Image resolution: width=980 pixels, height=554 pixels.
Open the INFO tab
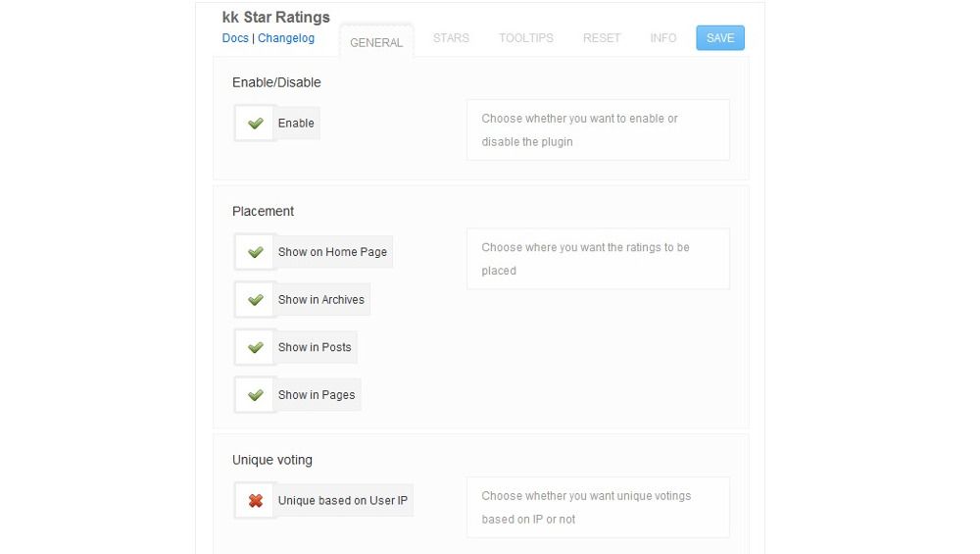point(663,38)
